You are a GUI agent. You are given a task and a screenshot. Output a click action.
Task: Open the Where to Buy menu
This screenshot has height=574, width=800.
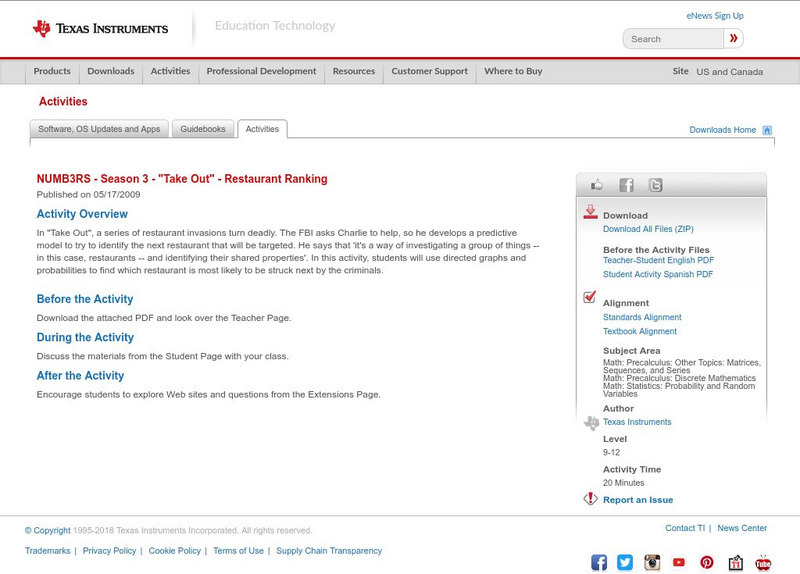tap(513, 71)
